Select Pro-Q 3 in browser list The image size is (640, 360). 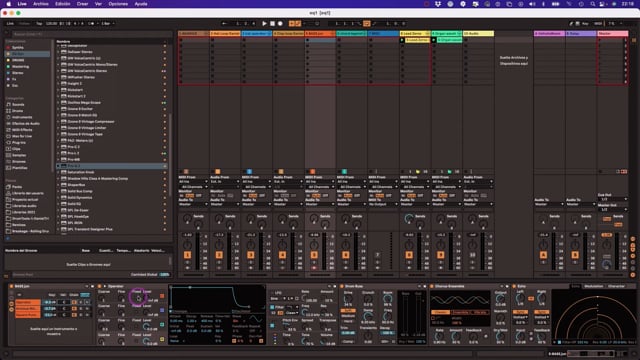[x=111, y=166]
